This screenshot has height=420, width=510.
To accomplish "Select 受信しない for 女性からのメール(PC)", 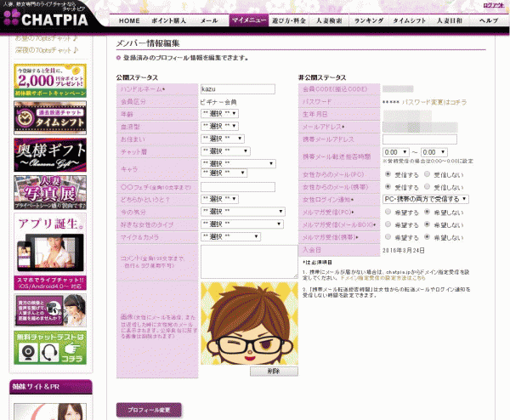I will (x=427, y=174).
